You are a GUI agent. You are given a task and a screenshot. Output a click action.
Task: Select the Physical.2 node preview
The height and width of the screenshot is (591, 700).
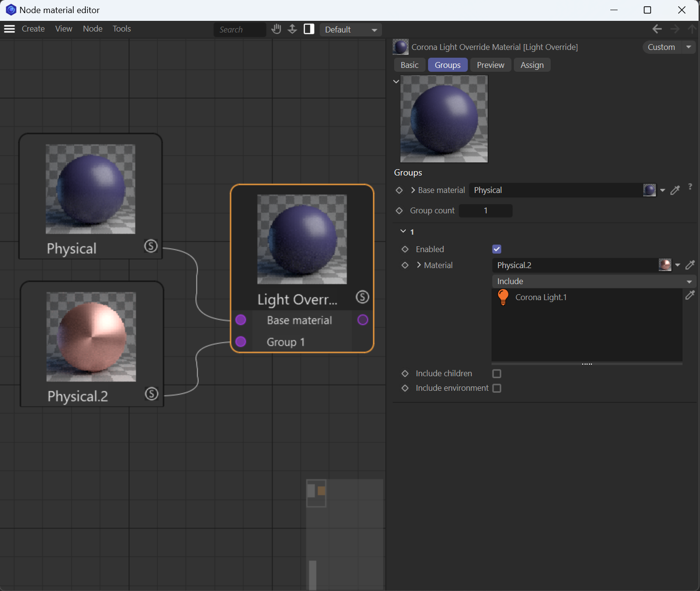click(x=91, y=337)
